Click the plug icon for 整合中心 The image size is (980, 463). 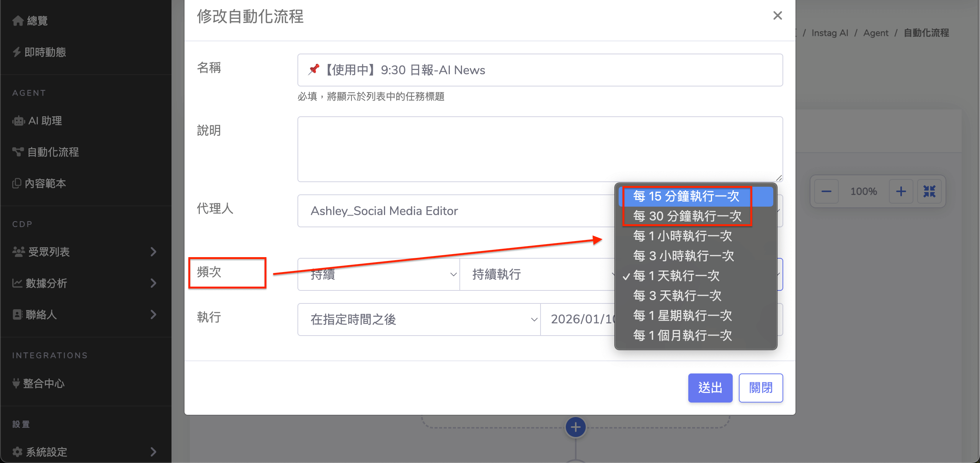16,383
